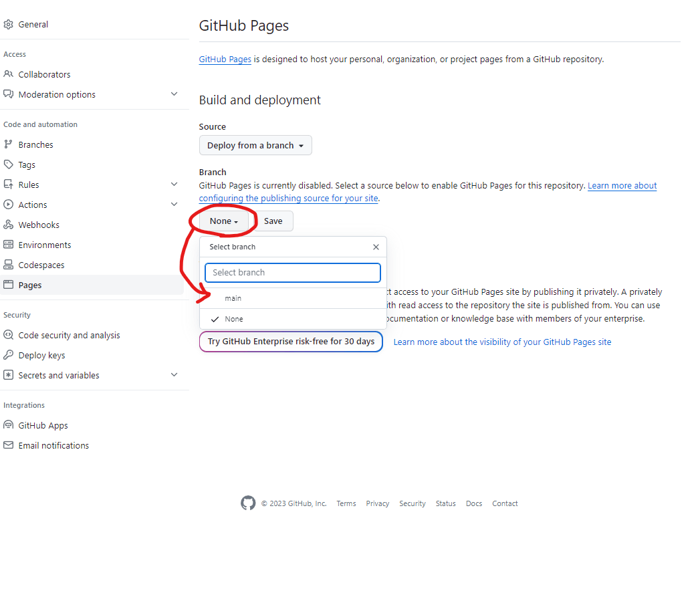Screen dimensions: 700x593
Task: Click the Docs footer link
Action: (x=473, y=503)
